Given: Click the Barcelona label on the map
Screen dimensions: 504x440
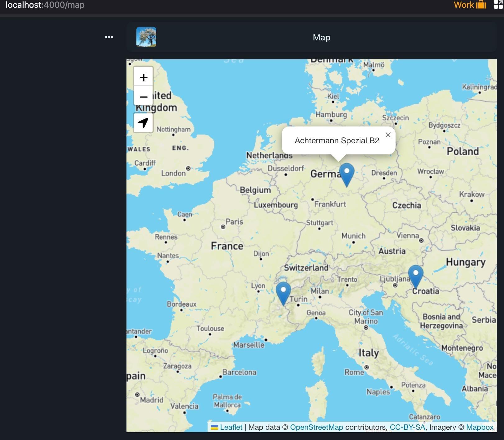Looking at the screenshot, I should click(239, 372).
